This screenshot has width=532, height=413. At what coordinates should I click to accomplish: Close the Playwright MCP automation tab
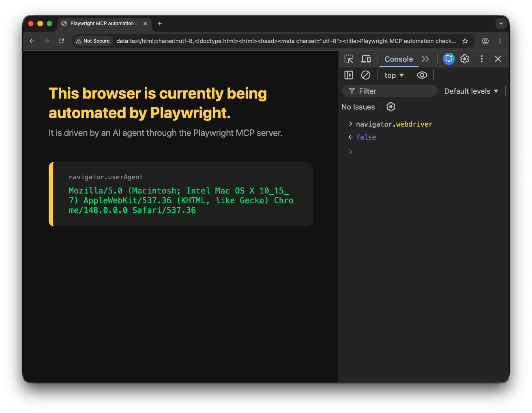click(145, 24)
